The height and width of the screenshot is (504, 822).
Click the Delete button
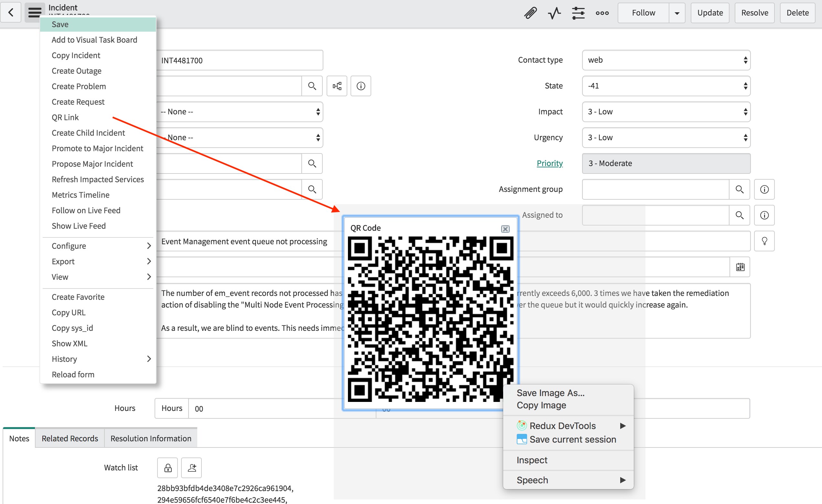pyautogui.click(x=798, y=13)
